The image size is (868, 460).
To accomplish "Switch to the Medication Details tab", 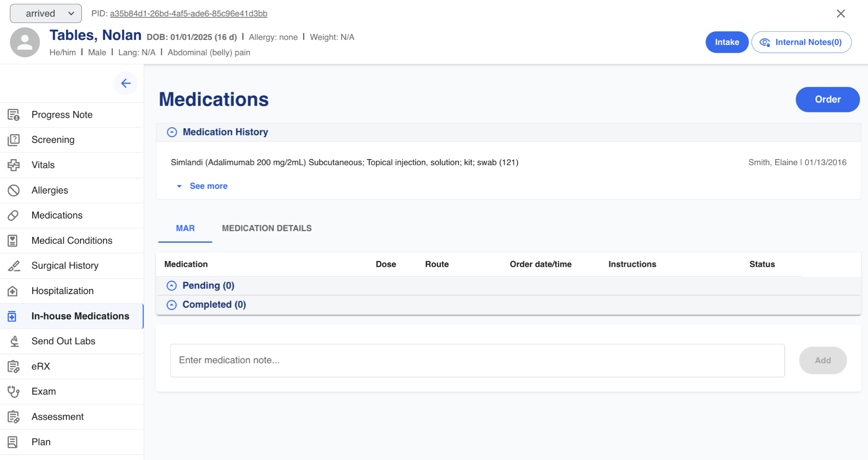I will (x=266, y=228).
